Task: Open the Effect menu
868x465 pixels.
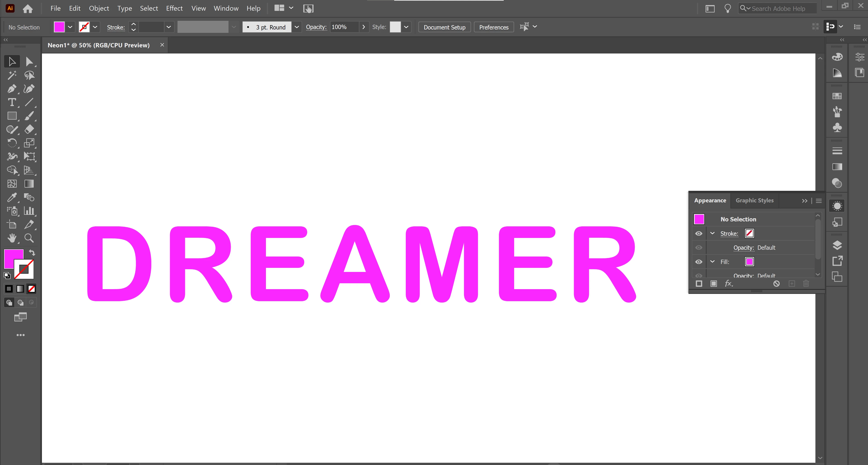Action: tap(174, 8)
